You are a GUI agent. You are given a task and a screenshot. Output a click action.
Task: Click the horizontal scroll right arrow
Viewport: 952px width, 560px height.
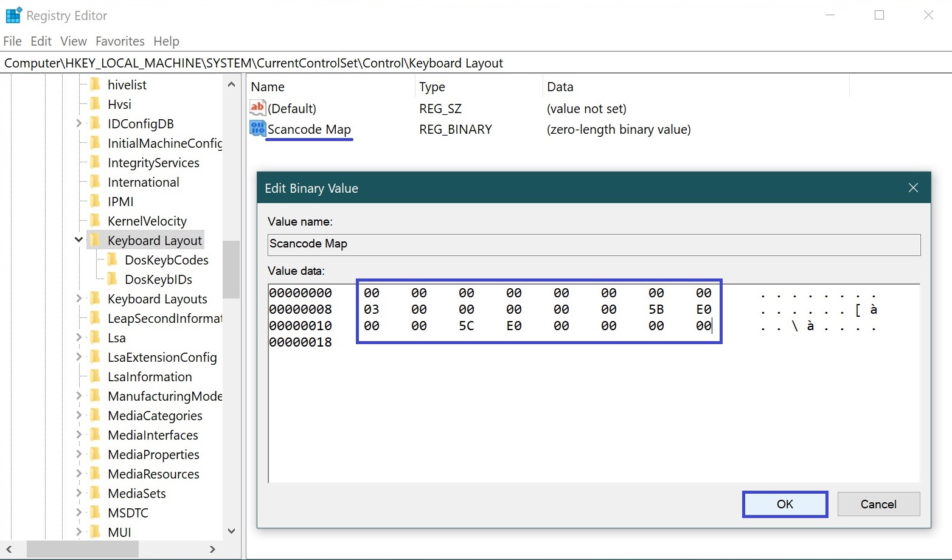click(x=212, y=549)
